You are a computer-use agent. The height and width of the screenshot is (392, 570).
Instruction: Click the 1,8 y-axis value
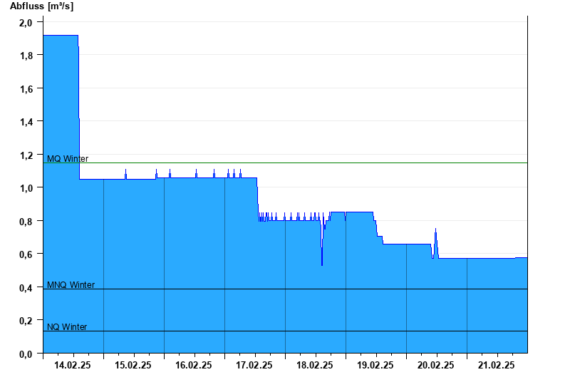click(26, 56)
